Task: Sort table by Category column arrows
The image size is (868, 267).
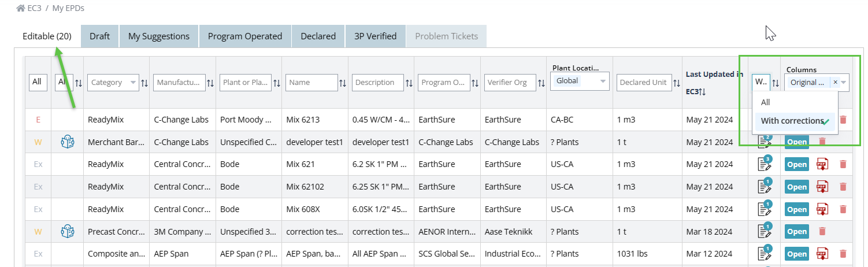Action: tap(144, 83)
